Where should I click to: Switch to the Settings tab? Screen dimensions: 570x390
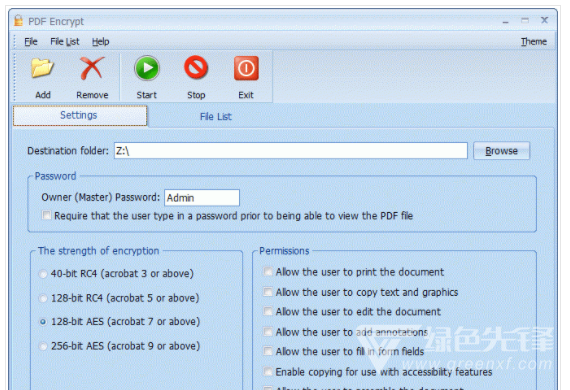80,116
